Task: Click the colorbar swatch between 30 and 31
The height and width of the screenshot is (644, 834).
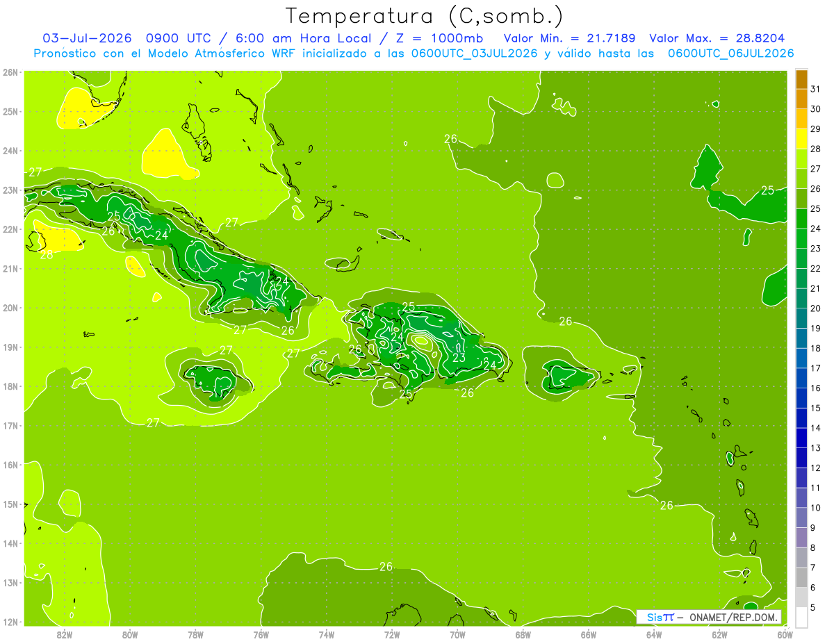Action: tap(801, 99)
